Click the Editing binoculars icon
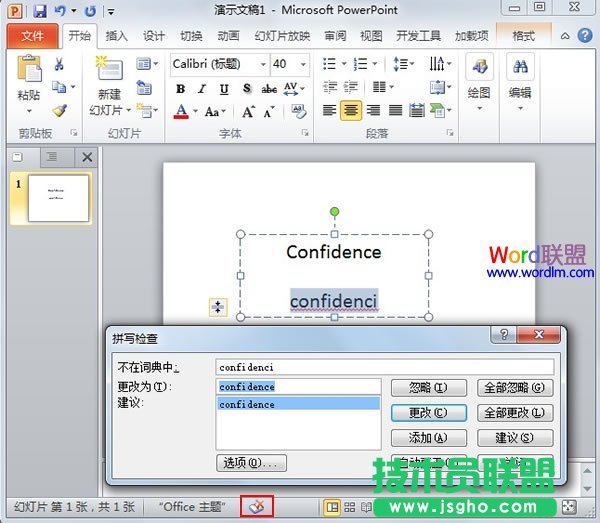The image size is (600, 523). [520, 68]
